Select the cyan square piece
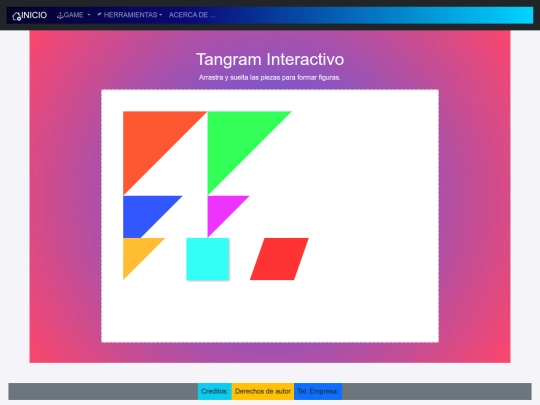The height and width of the screenshot is (405, 540). [x=208, y=259]
